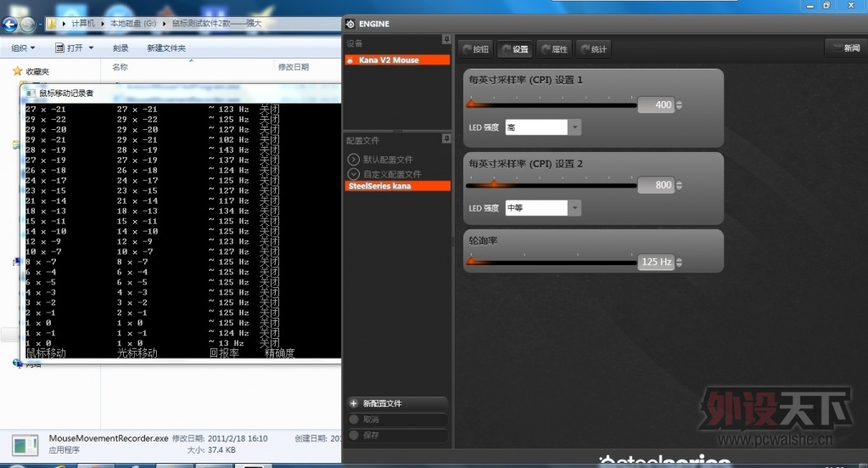This screenshot has width=868, height=468.
Task: Click 计算机 in Explorer address bar
Action: [83, 23]
